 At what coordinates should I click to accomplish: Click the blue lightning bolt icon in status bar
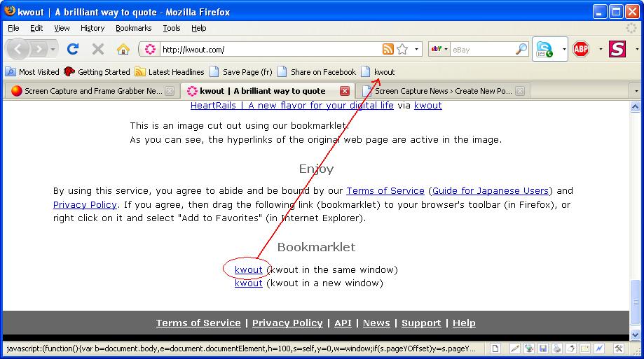point(599,349)
